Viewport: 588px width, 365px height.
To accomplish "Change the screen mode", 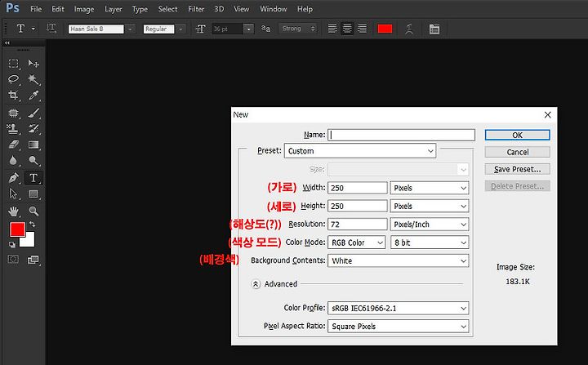I will (33, 259).
